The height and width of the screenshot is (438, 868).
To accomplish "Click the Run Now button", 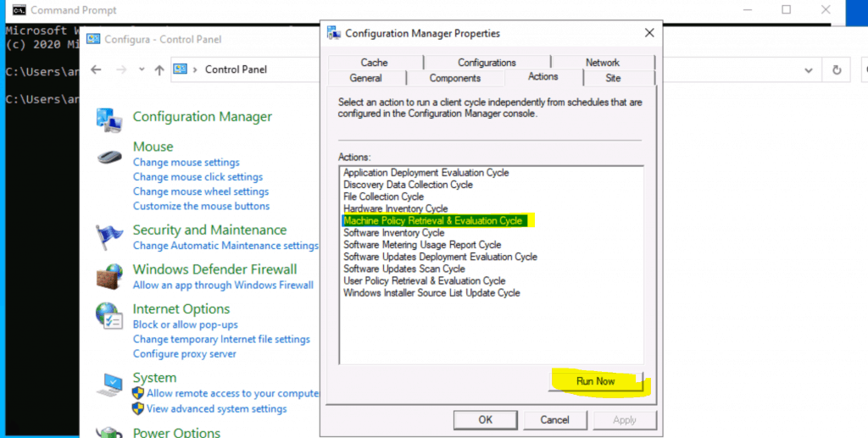I will [596, 381].
